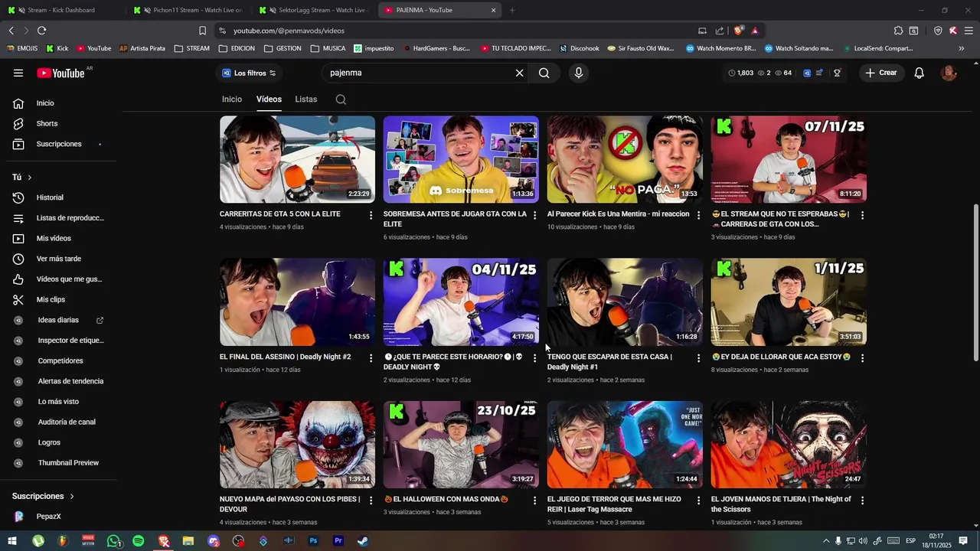Open 'The Night of the Scissors' thumbnail
This screenshot has height=551, width=980.
click(789, 445)
